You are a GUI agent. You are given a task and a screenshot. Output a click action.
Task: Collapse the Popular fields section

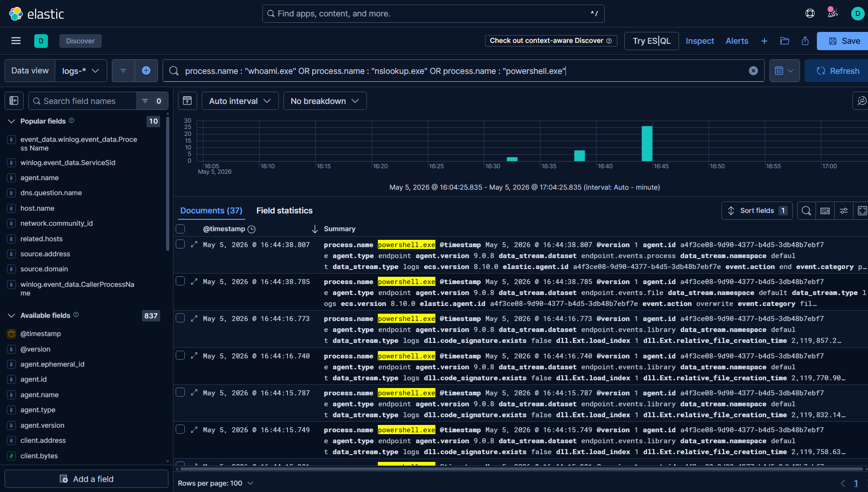tap(11, 121)
